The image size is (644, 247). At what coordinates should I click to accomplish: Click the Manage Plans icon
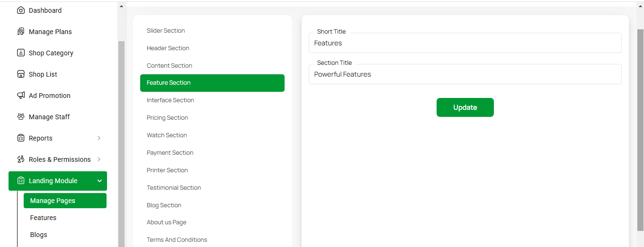pos(21,32)
